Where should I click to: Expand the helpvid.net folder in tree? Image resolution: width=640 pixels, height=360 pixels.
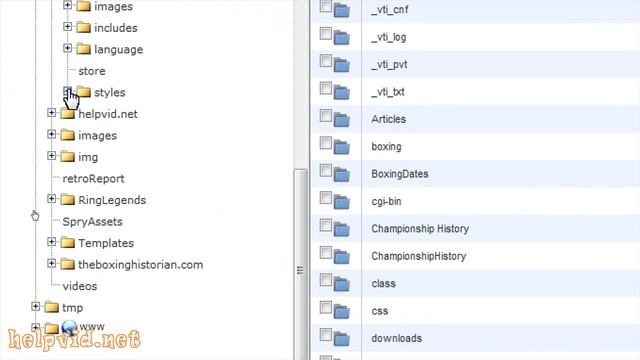pos(51,113)
